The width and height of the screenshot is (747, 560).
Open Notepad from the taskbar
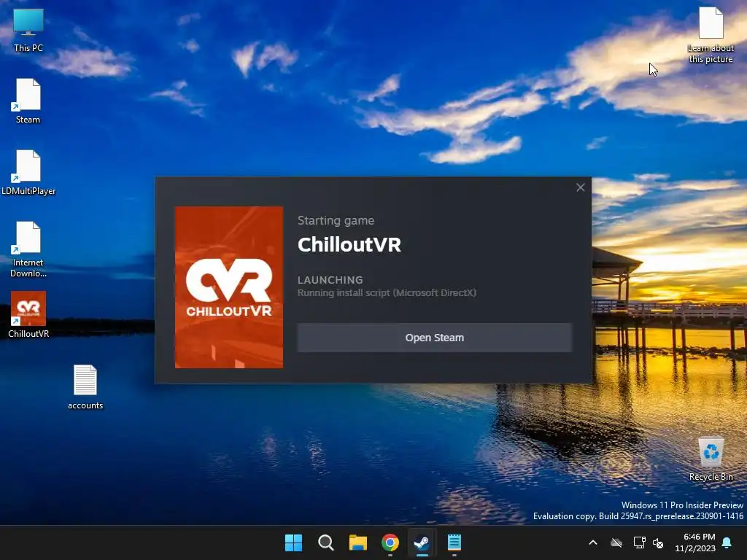tap(454, 542)
